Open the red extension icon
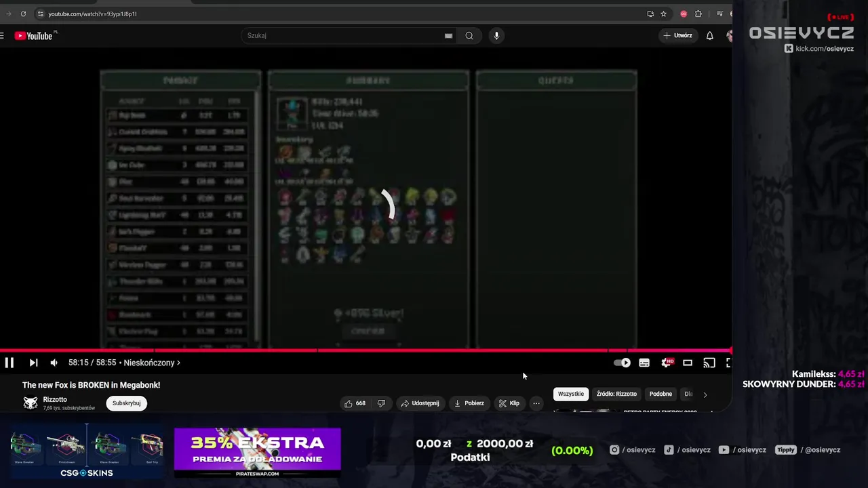The width and height of the screenshot is (868, 488). click(x=684, y=14)
